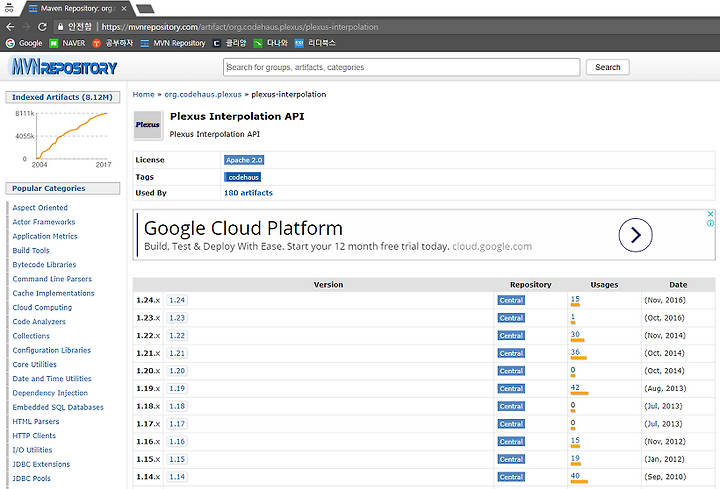
Task: Click the Popular Categories header
Action: (x=62, y=188)
